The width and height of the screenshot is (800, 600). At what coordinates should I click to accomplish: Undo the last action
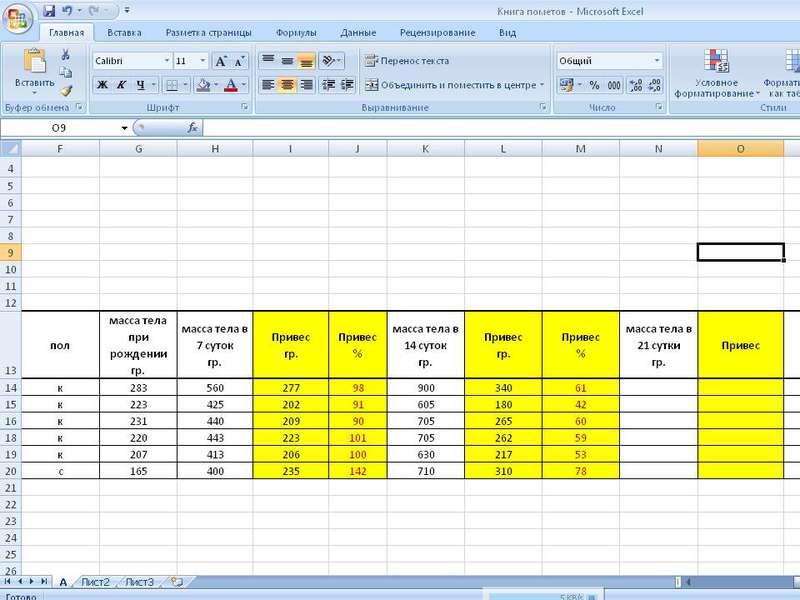[x=67, y=11]
